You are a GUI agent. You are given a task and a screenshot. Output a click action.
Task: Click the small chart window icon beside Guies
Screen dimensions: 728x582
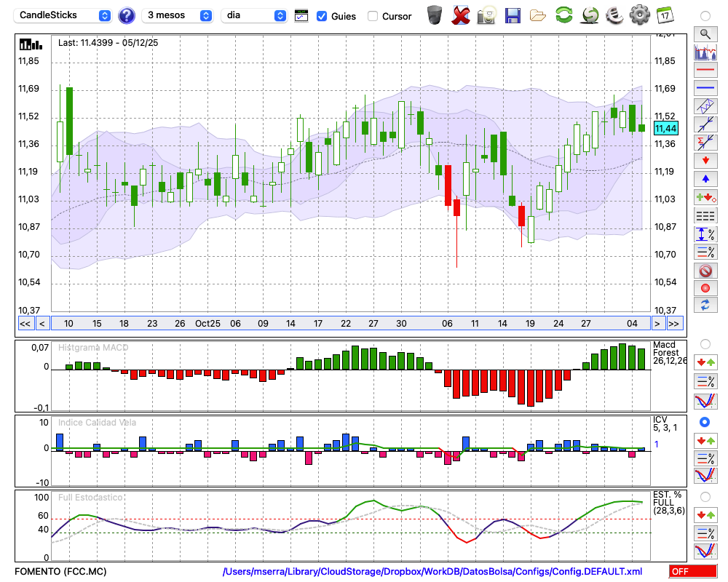pyautogui.click(x=301, y=16)
